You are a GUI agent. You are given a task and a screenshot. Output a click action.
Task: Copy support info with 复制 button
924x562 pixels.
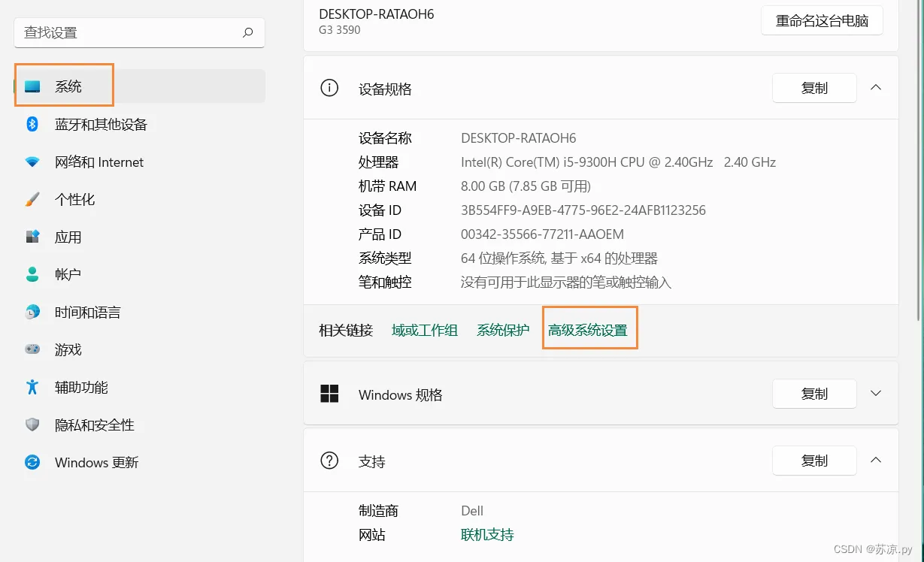(814, 461)
